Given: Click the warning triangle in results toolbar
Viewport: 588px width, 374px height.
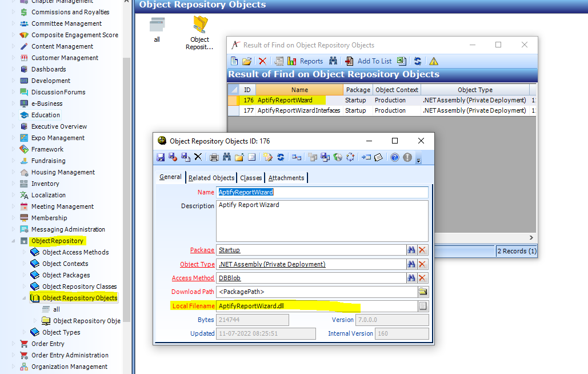Looking at the screenshot, I should click(433, 61).
